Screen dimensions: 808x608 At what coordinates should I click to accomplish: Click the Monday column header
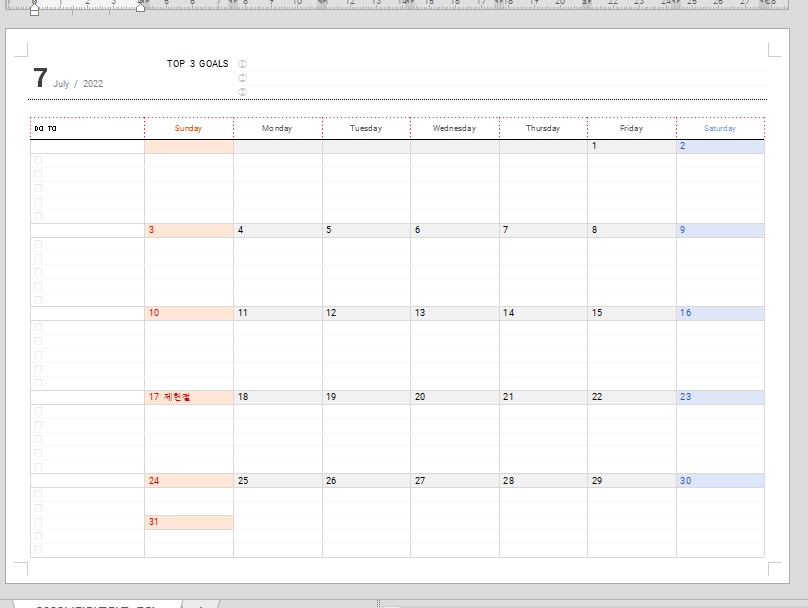coord(277,128)
